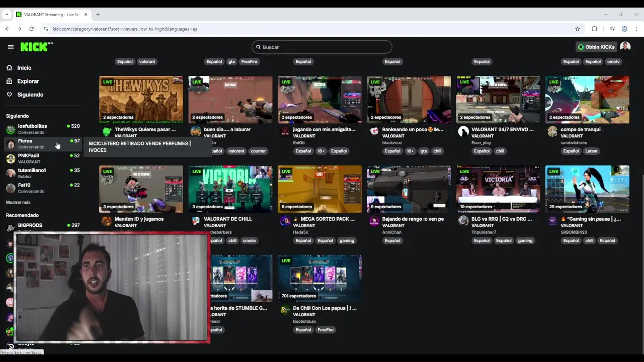644x362 pixels.
Task: Open 'compe de tranqui' stream thumbnail
Action: coord(587,100)
